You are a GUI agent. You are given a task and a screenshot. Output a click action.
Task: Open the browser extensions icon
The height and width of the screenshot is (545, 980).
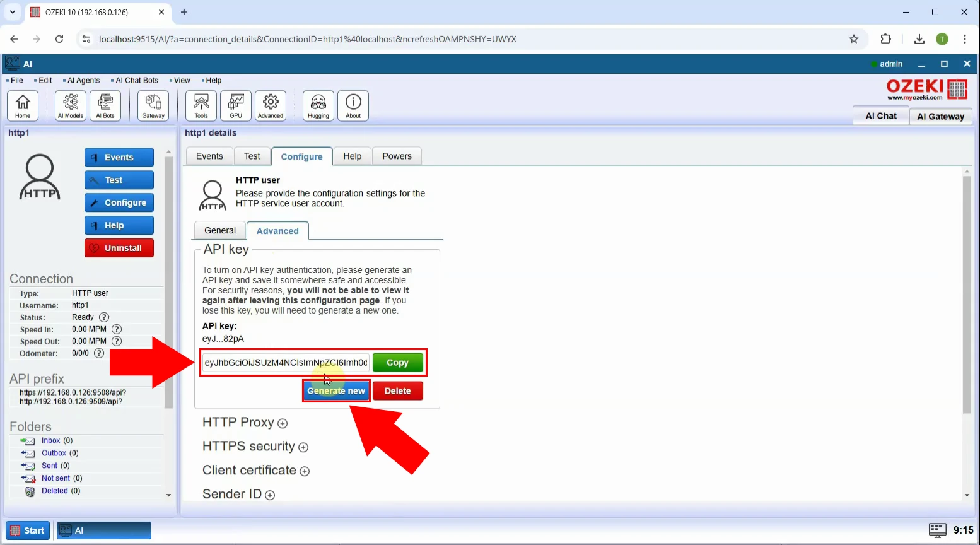coord(885,39)
